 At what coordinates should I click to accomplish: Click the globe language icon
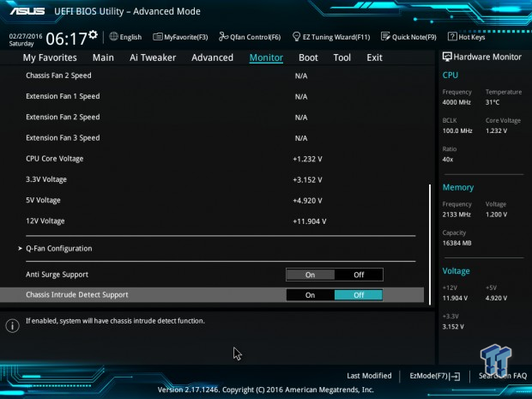tap(113, 37)
